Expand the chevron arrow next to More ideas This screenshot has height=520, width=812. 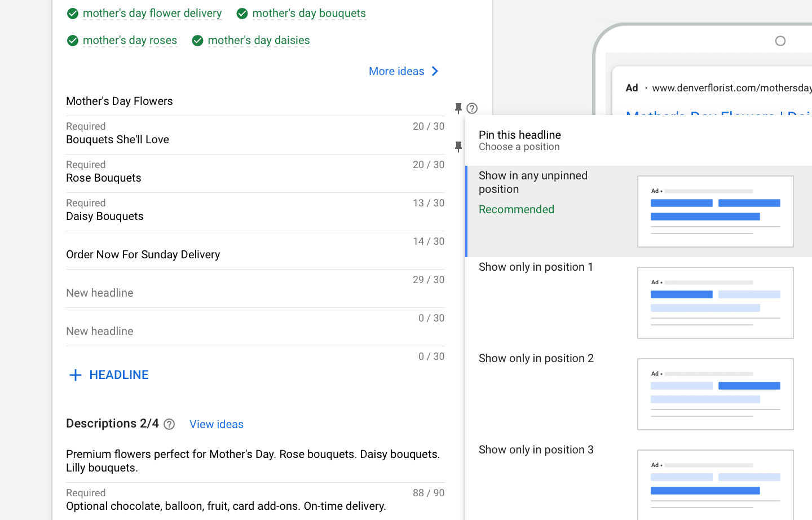(435, 71)
